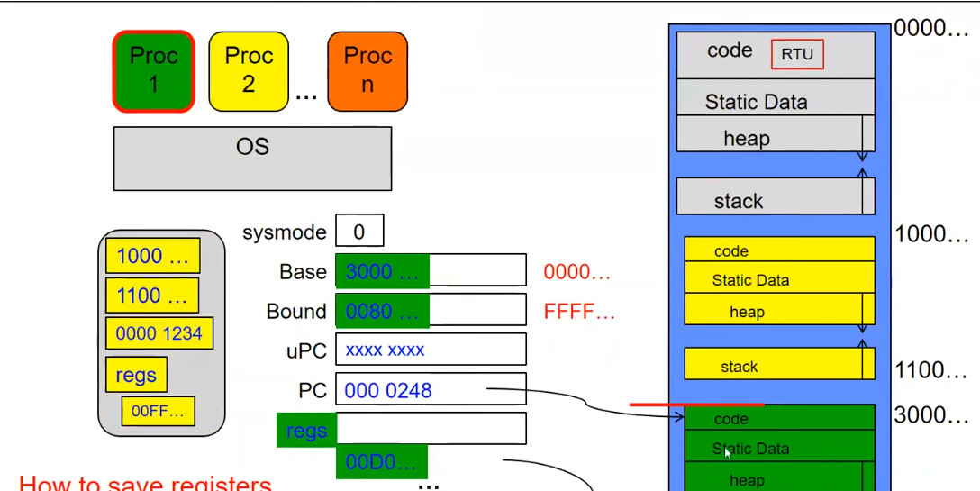
Task: Click the PC field showing 000 0248
Action: coord(431,390)
